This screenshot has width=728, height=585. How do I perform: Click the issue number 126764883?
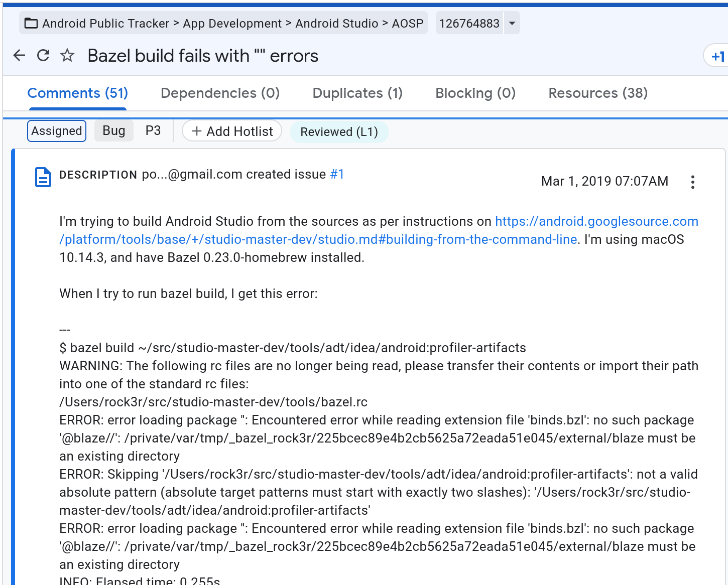[x=469, y=24]
